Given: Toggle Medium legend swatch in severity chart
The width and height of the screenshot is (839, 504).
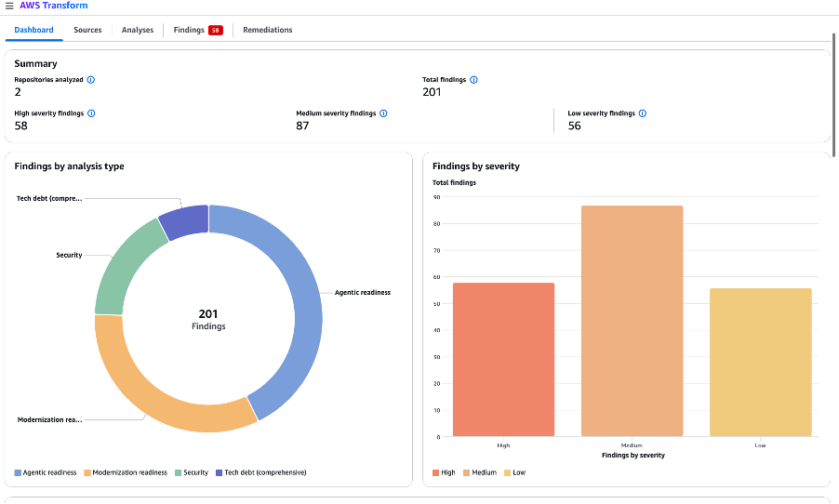Looking at the screenshot, I should click(467, 473).
